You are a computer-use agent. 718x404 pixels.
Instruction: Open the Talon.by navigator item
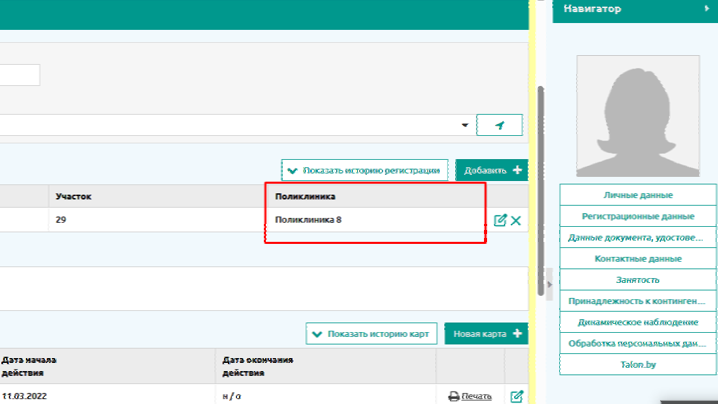pos(637,364)
